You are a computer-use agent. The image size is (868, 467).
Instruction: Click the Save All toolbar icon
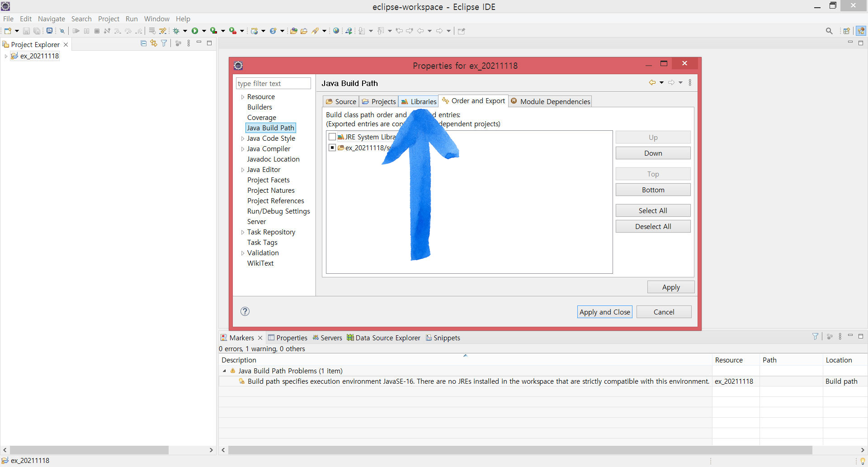coord(37,31)
